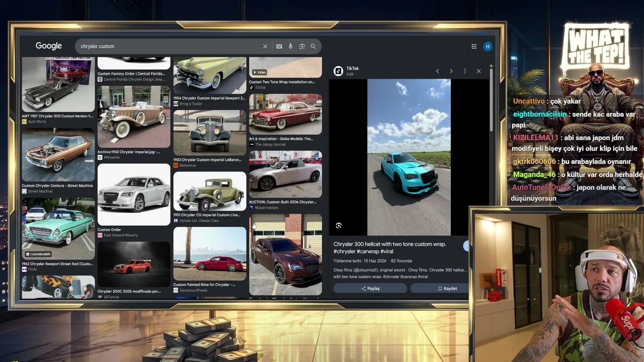The image size is (644, 362).
Task: Open search by image (Lens) in search bar
Action: point(302,46)
